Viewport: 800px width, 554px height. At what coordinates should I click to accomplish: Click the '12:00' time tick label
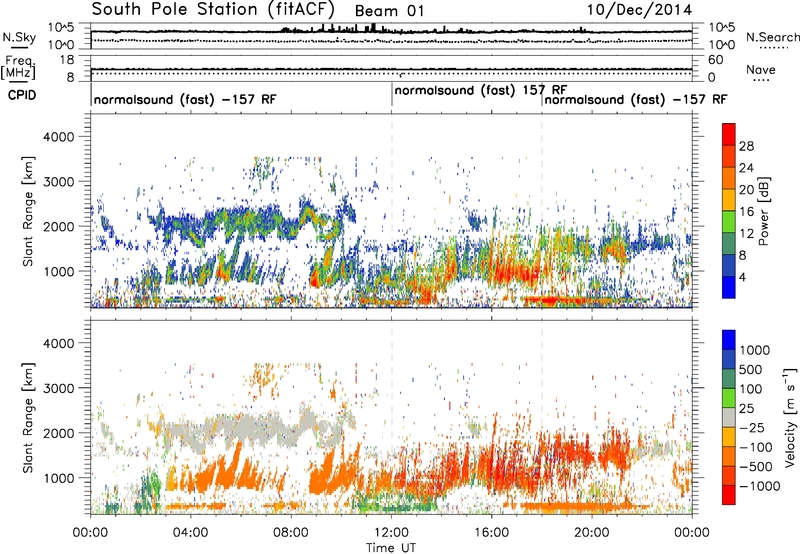point(391,533)
